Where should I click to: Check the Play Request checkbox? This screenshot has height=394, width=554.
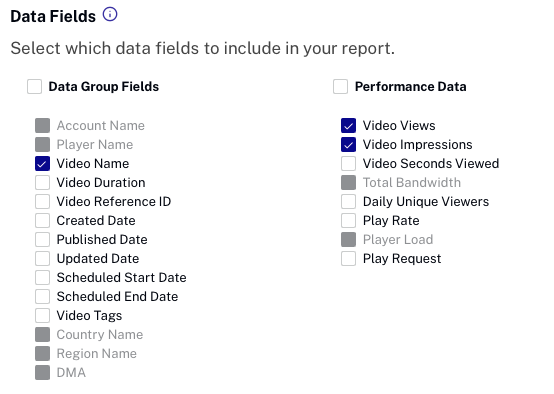coord(348,259)
